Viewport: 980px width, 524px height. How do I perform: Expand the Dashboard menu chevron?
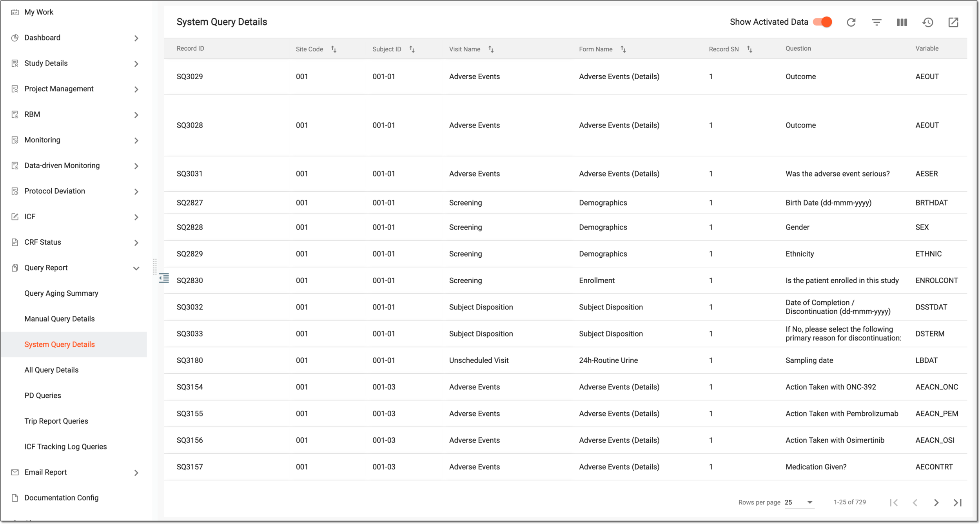pyautogui.click(x=136, y=38)
